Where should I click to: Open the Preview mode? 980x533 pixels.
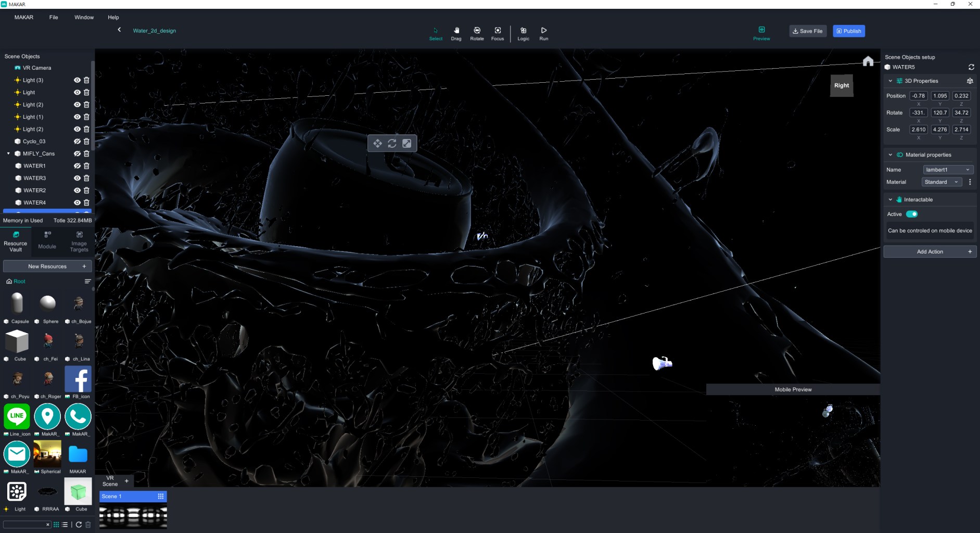(761, 33)
